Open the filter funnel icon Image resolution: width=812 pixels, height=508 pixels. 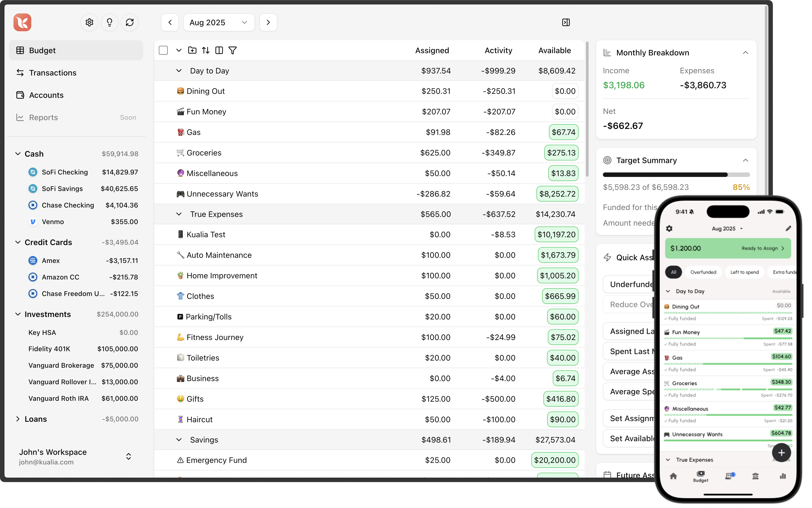pos(233,50)
